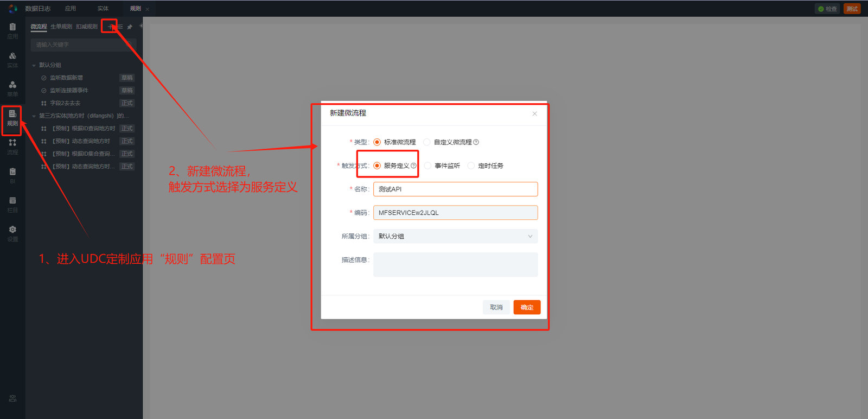Viewport: 868px width, 419px height.
Task: Click flow icon of 根据ID查询地方时
Action: (x=44, y=129)
